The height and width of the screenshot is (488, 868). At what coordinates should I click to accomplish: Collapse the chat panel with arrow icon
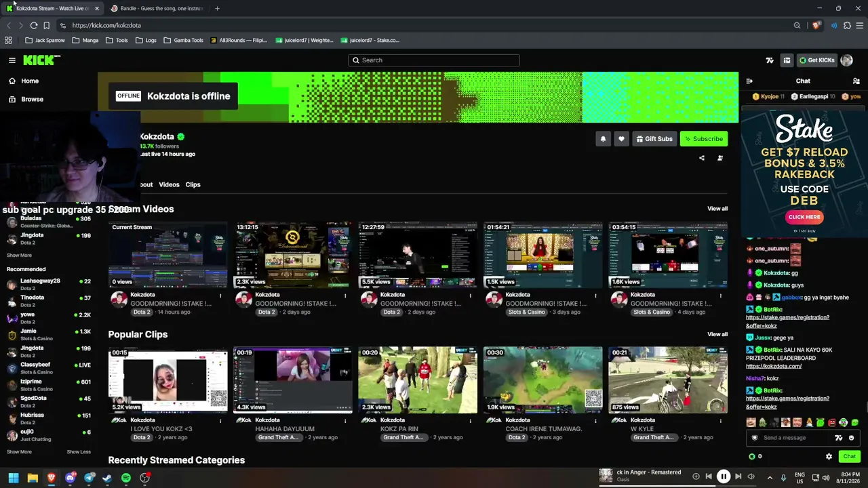point(749,81)
